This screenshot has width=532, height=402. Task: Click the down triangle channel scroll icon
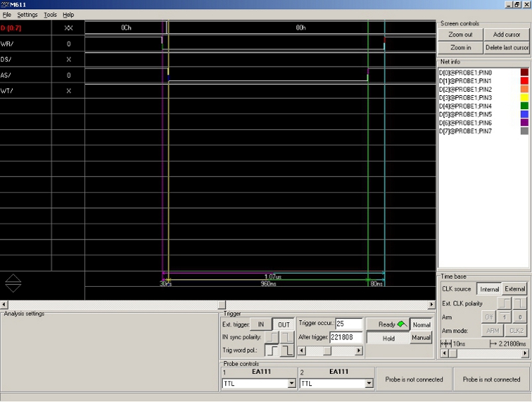(13, 288)
